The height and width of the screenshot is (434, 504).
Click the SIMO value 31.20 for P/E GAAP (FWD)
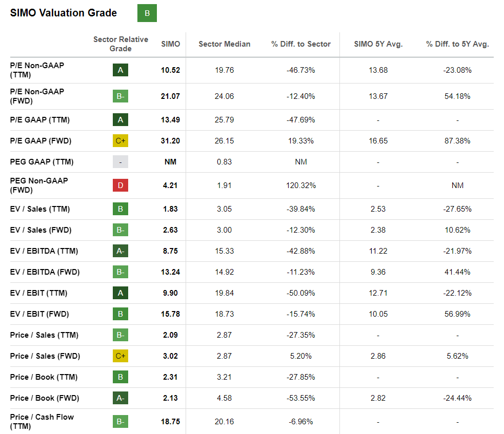tap(171, 141)
